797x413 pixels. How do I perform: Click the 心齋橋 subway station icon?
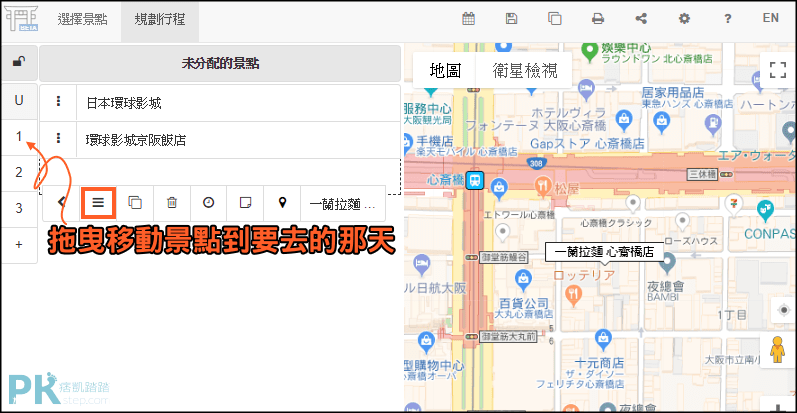tap(475, 180)
